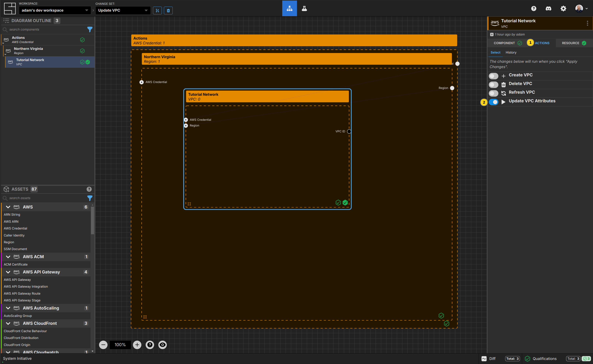Click the create change set icon
The image size is (593, 364).
(x=157, y=10)
